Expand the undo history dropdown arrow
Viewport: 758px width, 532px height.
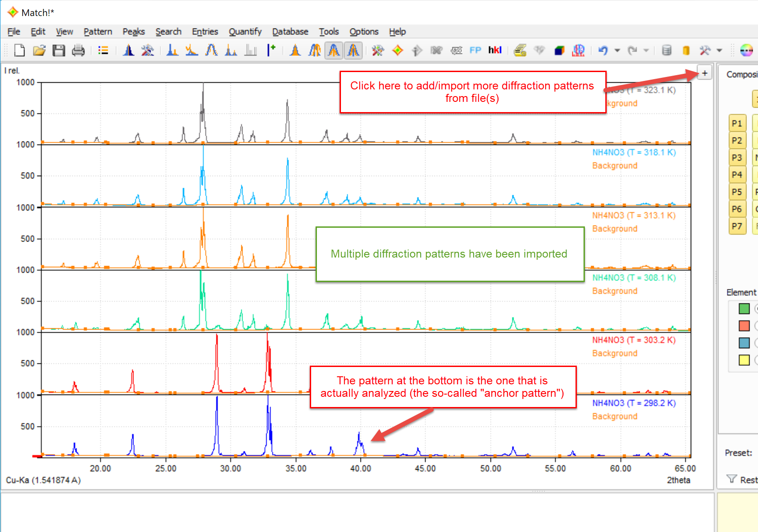pos(617,50)
